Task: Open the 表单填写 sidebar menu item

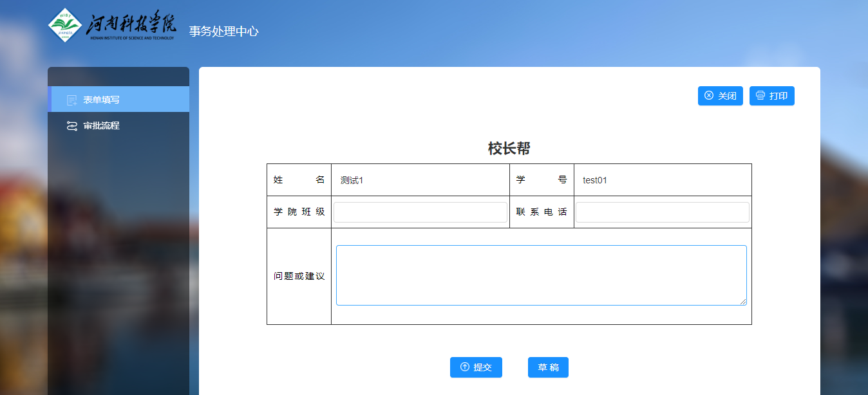Action: (101, 100)
